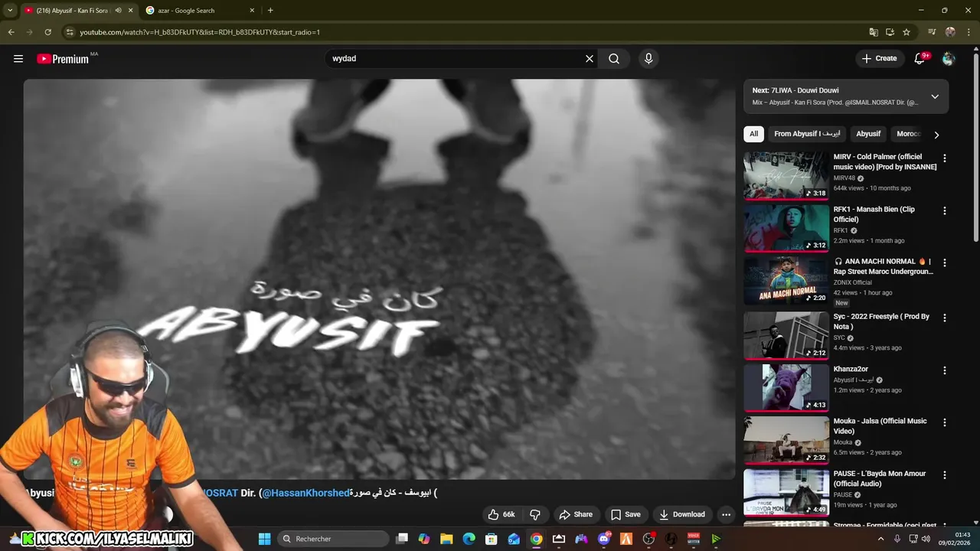Open the Syc 2022 Freestyle title
The height and width of the screenshot is (551, 980).
(x=881, y=321)
